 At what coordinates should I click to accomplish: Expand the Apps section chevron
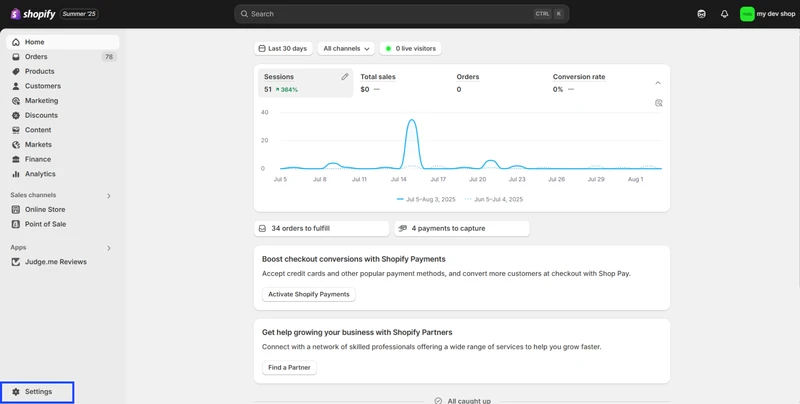[109, 248]
